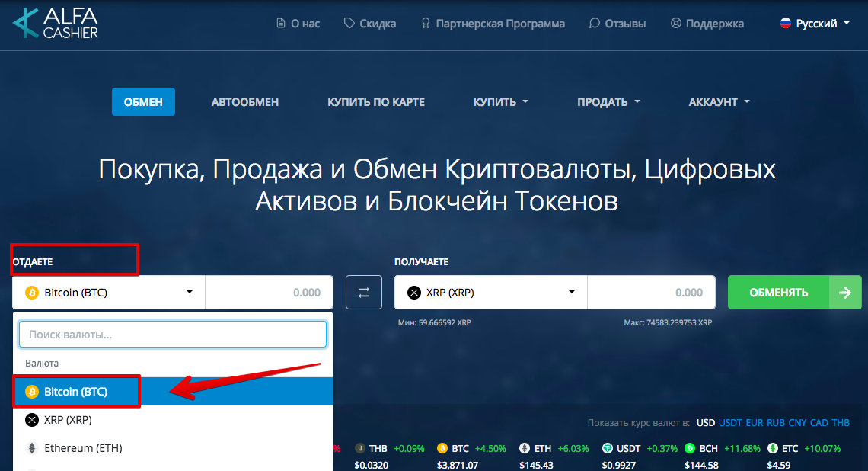Click the Ethereum diamond icon in the list
This screenshot has height=471, width=868.
coord(32,447)
